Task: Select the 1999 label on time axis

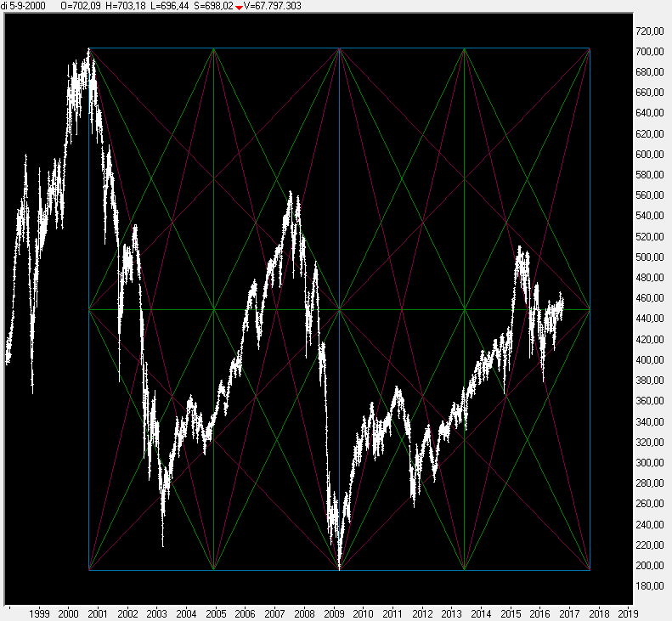Action: [38, 613]
